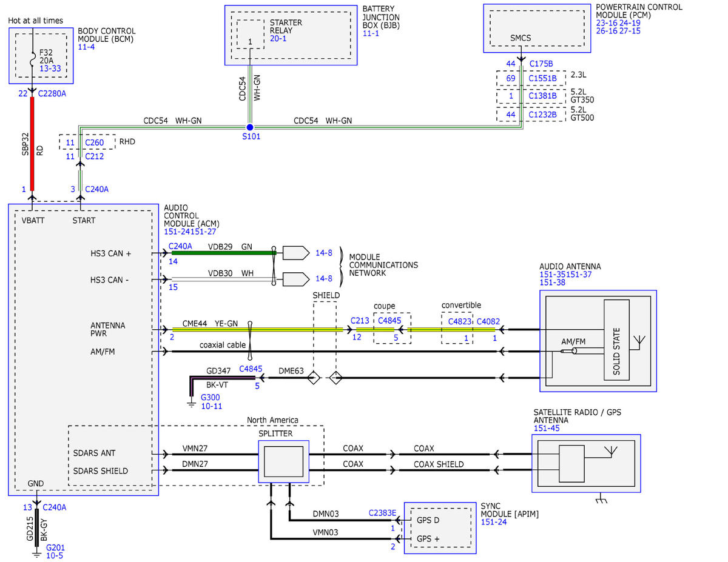Open C240A connector at the HS3 CAN + pin 14
728x562 pixels.
(180, 246)
